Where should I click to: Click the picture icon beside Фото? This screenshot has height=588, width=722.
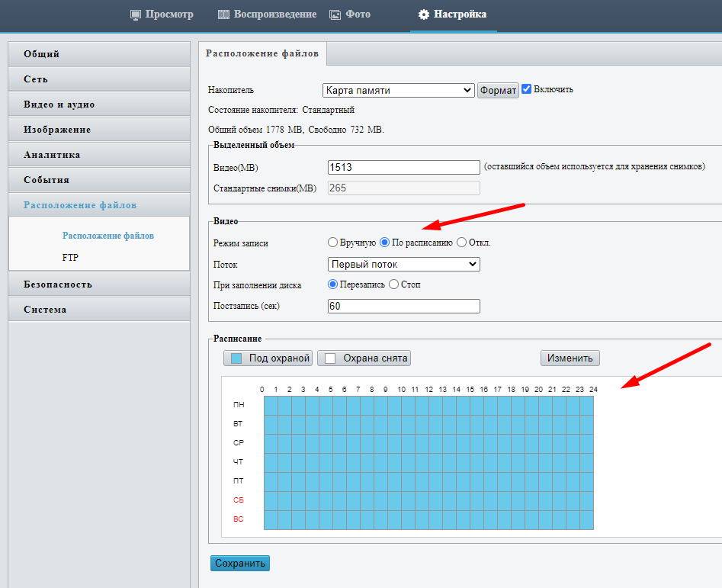tap(335, 14)
